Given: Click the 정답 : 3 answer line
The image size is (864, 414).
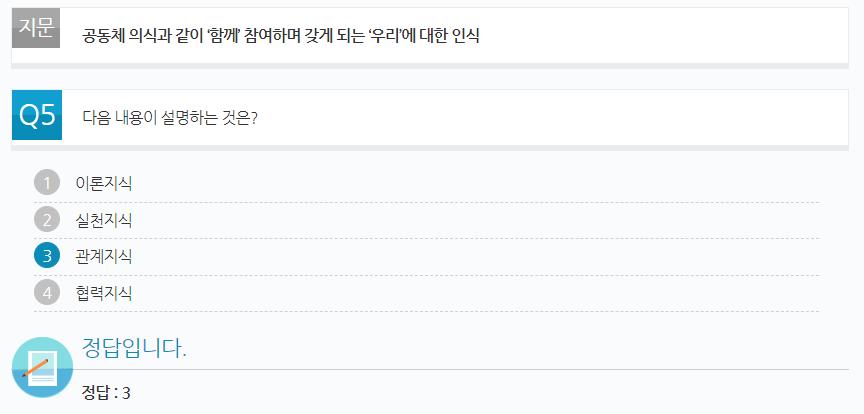Looking at the screenshot, I should coord(106,393).
